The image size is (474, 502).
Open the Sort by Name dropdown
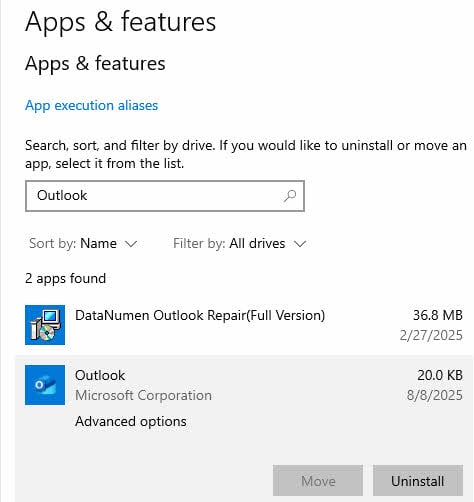point(83,243)
